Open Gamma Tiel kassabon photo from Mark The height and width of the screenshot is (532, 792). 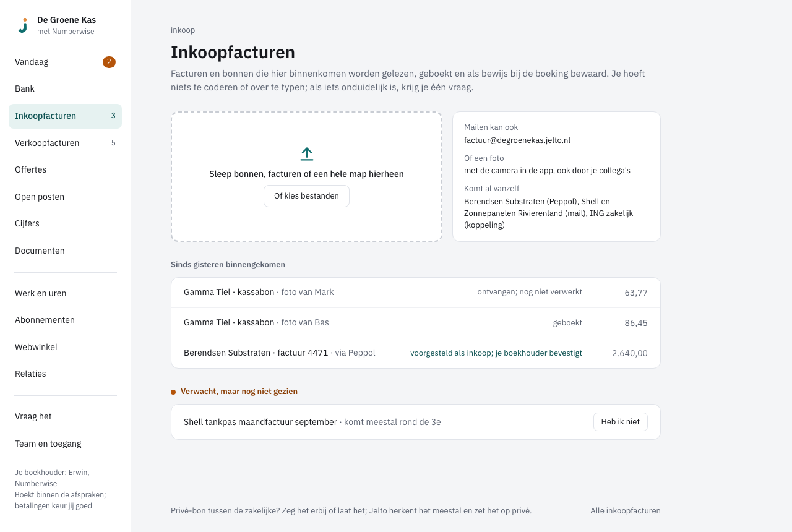[416, 293]
